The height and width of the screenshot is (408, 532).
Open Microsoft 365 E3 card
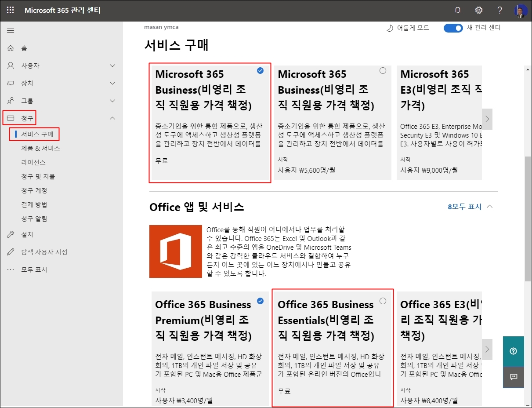click(439, 122)
